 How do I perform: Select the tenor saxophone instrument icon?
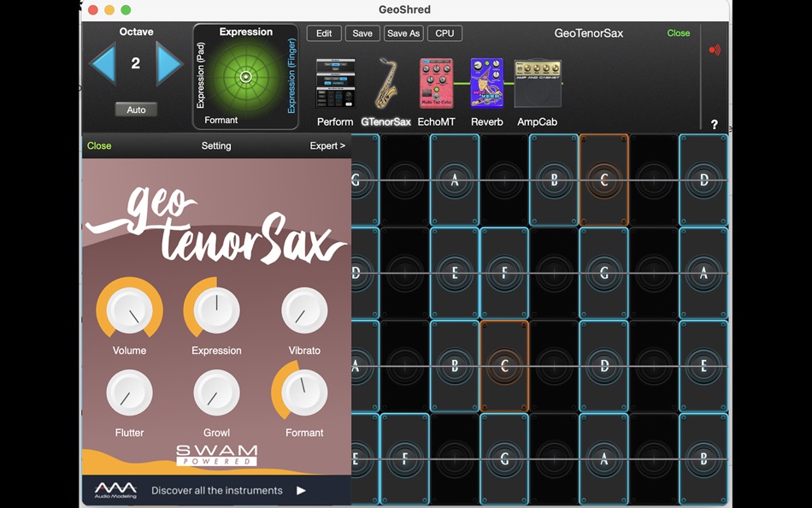pyautogui.click(x=385, y=83)
